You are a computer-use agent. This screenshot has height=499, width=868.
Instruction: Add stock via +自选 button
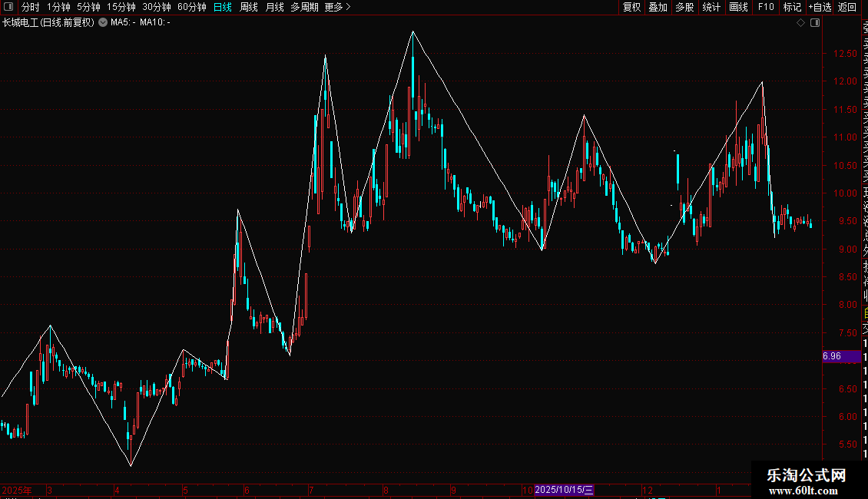[x=820, y=7]
